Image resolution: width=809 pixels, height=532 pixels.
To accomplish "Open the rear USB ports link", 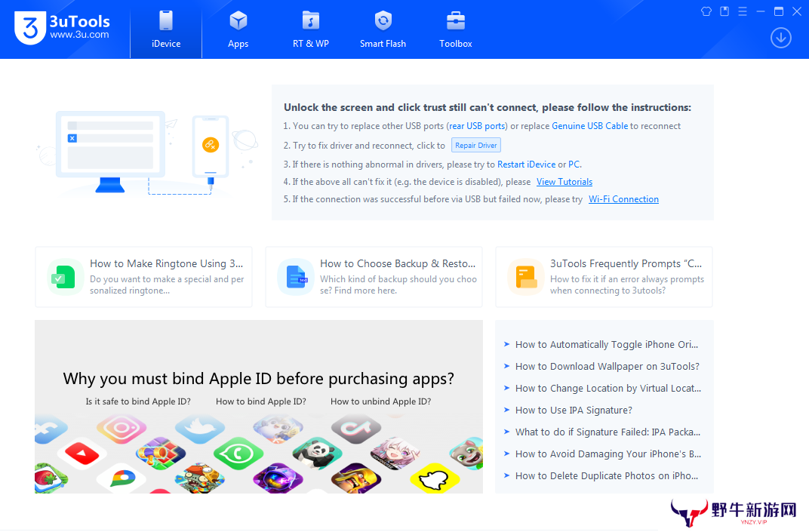I will [478, 126].
